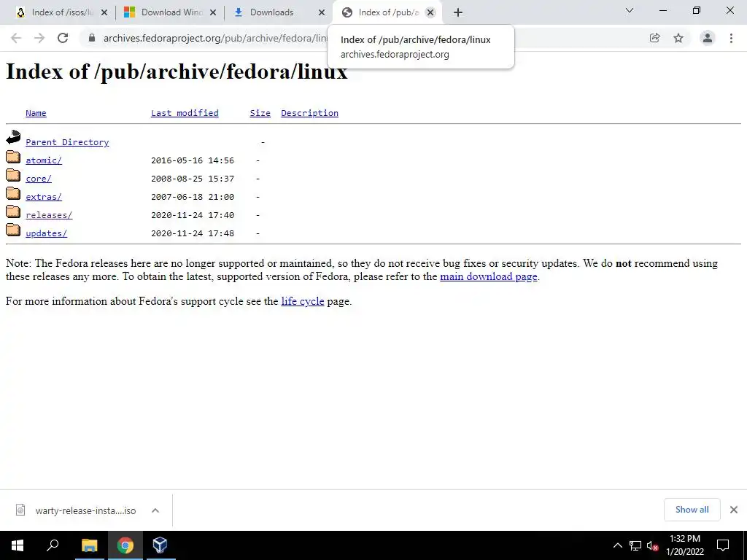Open the releases/ directory
Screen dimensions: 747x560
tap(49, 215)
